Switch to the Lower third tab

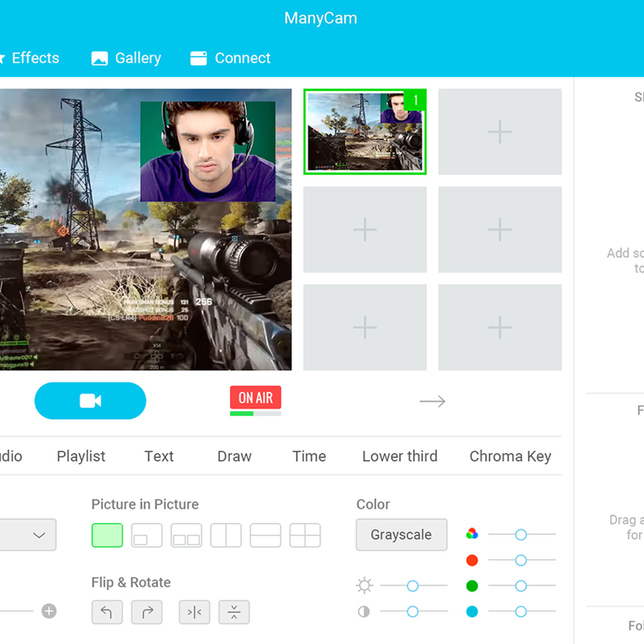(400, 456)
